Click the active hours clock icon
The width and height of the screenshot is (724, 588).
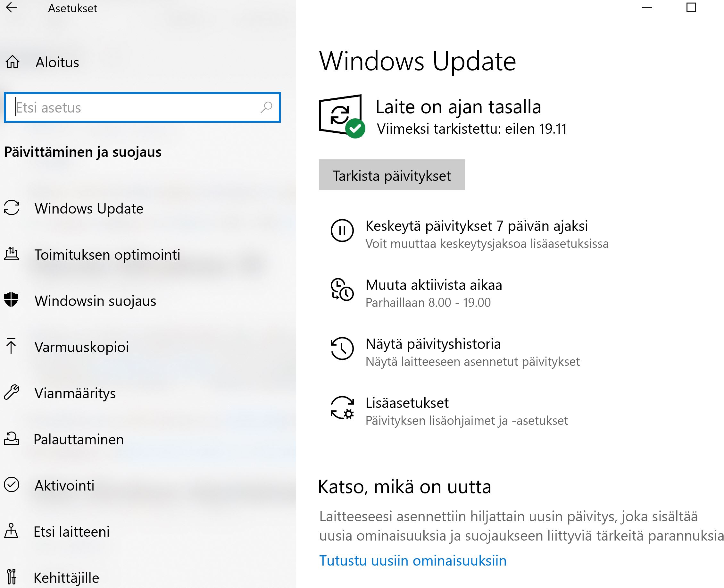click(x=342, y=290)
